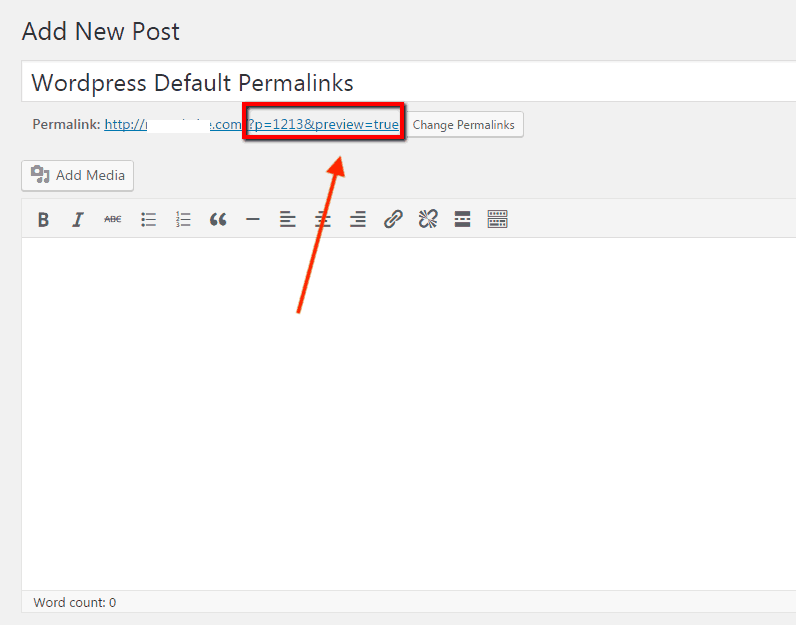This screenshot has width=796, height=625.
Task: Click the Permalink: label text
Action: coord(67,124)
